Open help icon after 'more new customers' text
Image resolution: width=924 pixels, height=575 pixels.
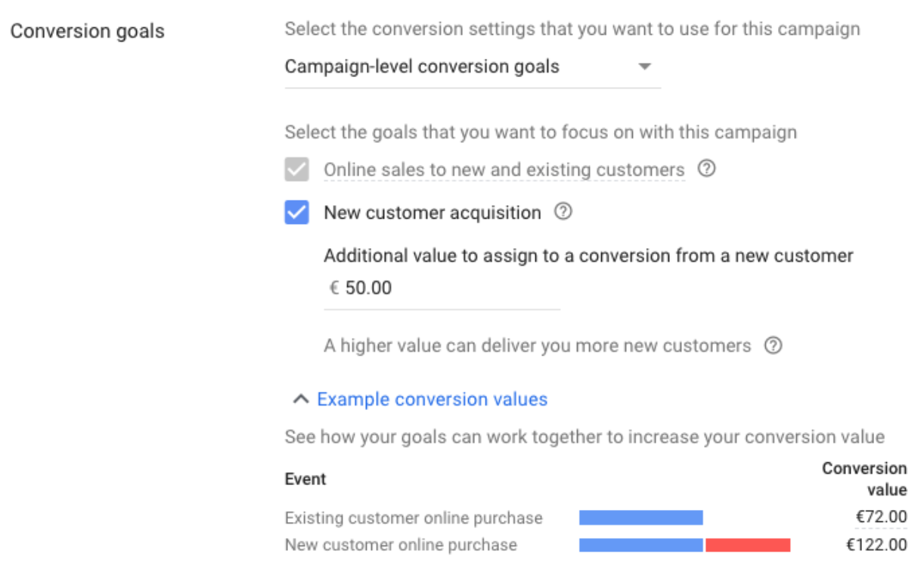click(772, 346)
